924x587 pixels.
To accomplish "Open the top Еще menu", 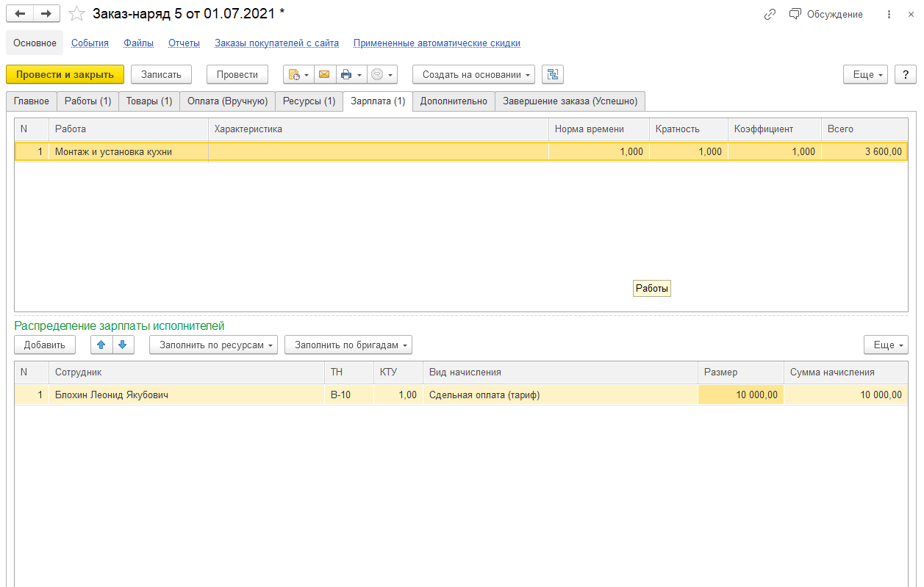I will click(865, 74).
